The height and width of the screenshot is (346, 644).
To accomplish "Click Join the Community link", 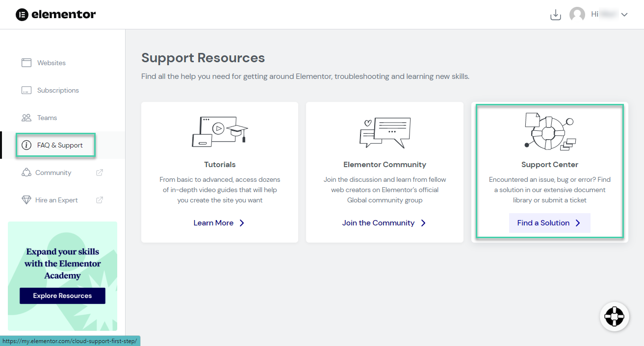I will coord(384,223).
